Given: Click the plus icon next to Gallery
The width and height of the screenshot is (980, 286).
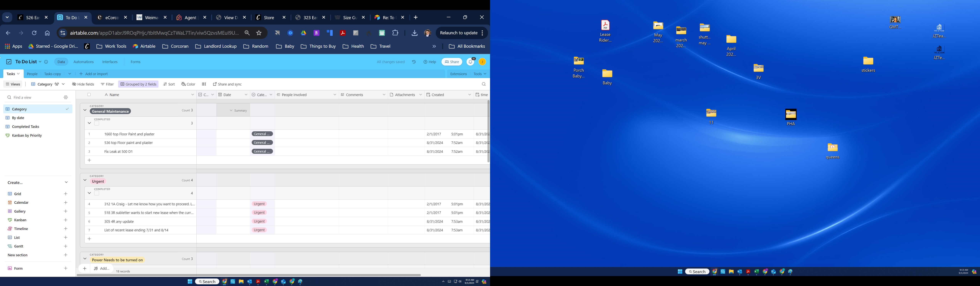Looking at the screenshot, I should point(66,211).
